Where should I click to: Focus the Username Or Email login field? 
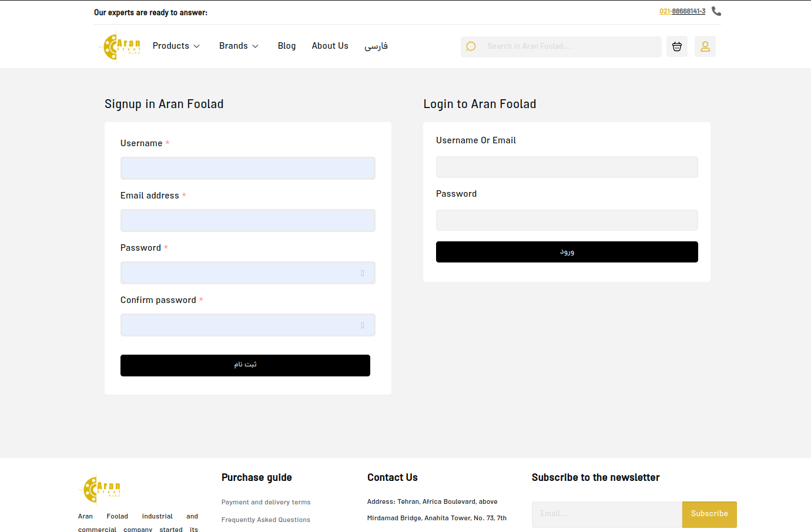pos(567,167)
